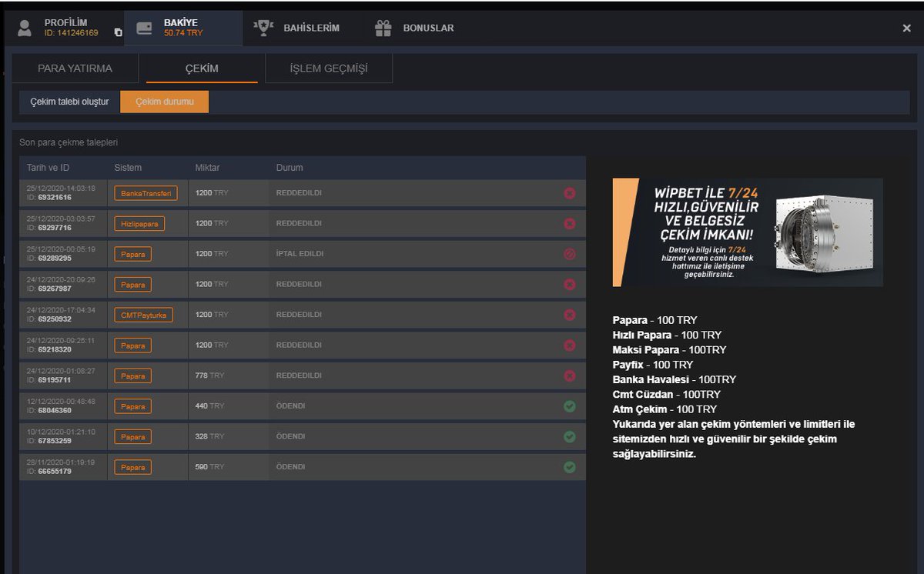Click the Maksi Papara - 100TRY line

pos(669,350)
